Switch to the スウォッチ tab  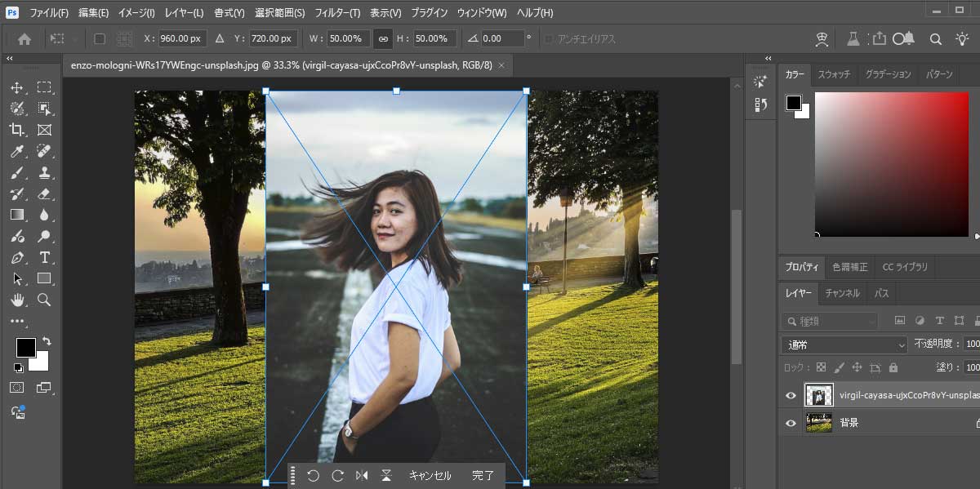click(x=834, y=74)
